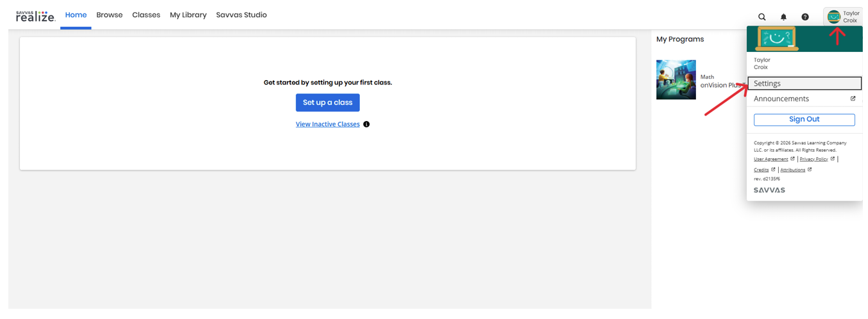Open Savvas Studio in the navigation

pyautogui.click(x=241, y=15)
